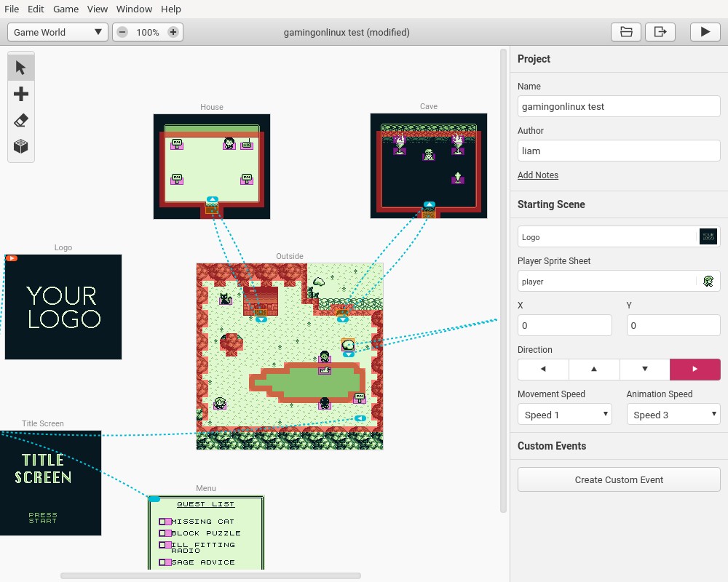Select the Menu quest list scene
The image size is (728, 582).
[206, 533]
